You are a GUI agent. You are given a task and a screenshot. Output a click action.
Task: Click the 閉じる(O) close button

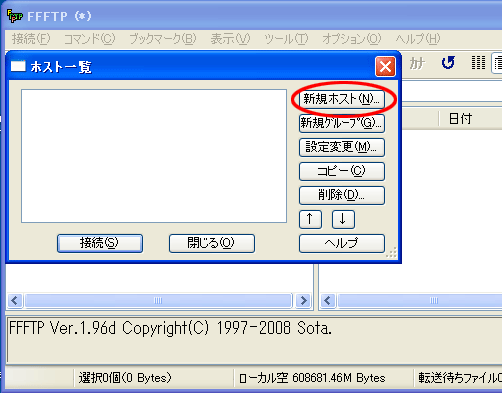212,243
